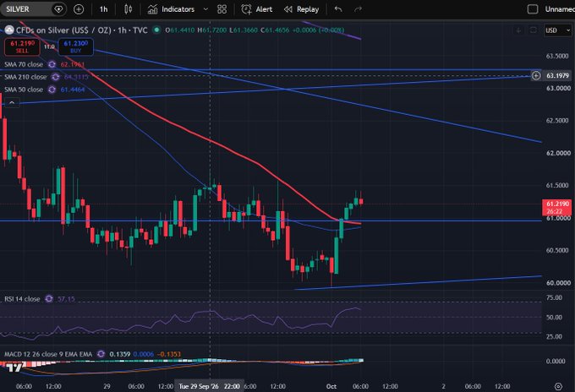Create a new Alert

(x=257, y=9)
